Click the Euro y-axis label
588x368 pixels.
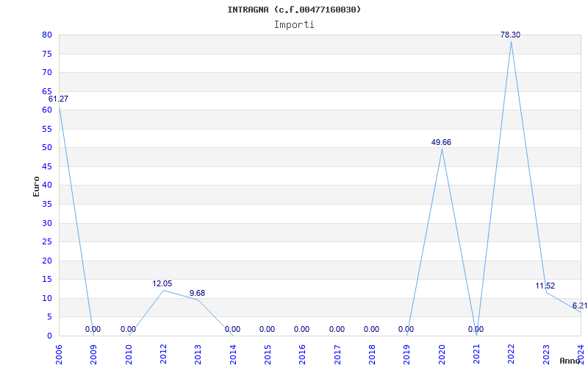36,186
